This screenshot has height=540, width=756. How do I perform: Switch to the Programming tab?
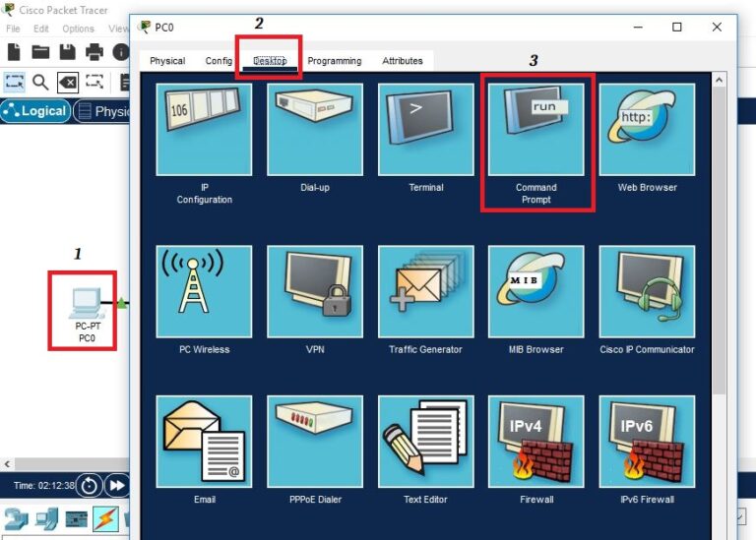click(334, 61)
